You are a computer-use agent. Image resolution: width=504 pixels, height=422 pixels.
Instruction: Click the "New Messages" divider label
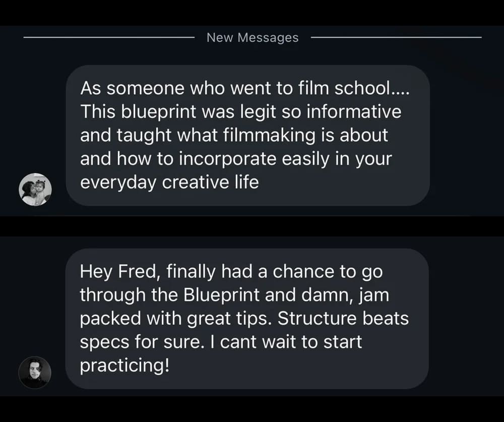253,38
